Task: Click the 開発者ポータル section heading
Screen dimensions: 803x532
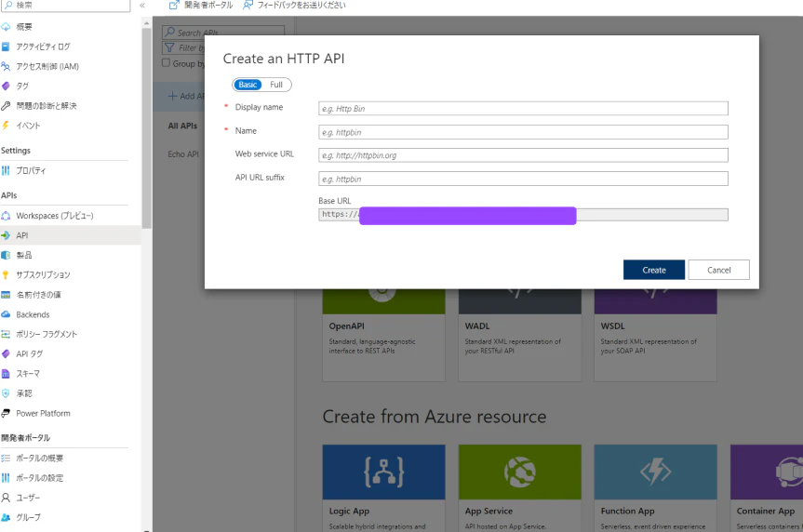Action: point(25,438)
